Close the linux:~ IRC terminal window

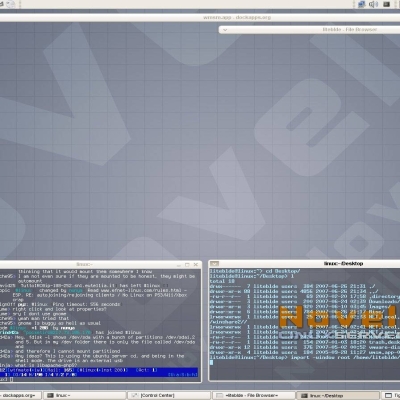[x=196, y=265]
